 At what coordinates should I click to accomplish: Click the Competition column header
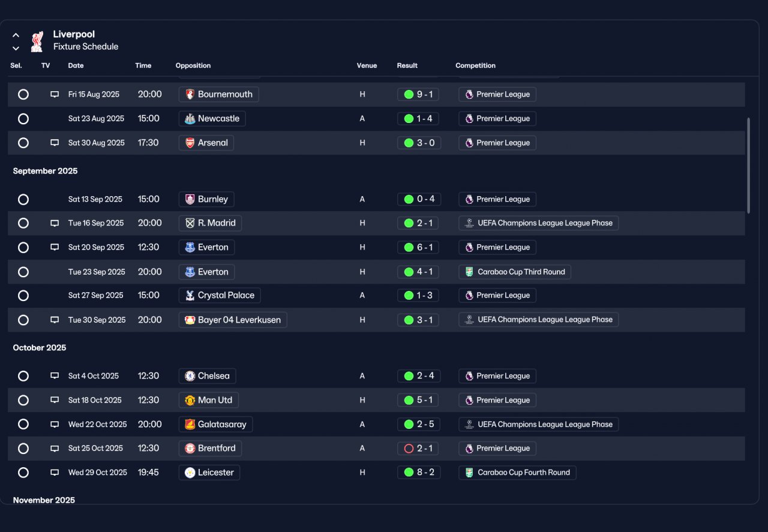coord(475,65)
